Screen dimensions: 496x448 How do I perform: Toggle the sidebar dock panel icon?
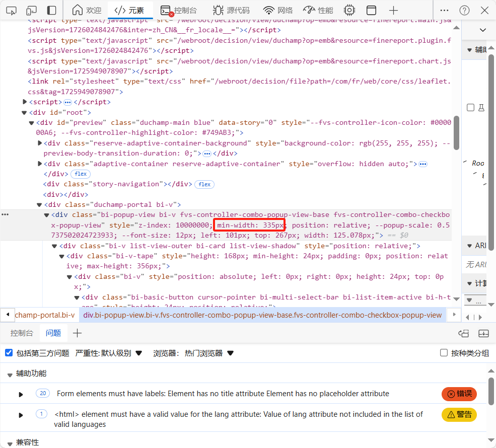coord(51,11)
